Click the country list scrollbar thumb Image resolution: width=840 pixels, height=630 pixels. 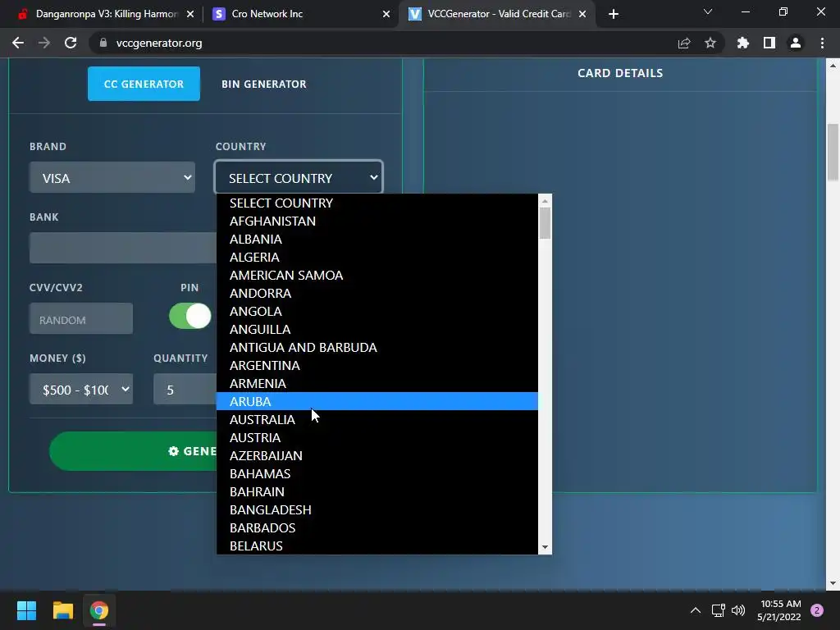point(545,223)
